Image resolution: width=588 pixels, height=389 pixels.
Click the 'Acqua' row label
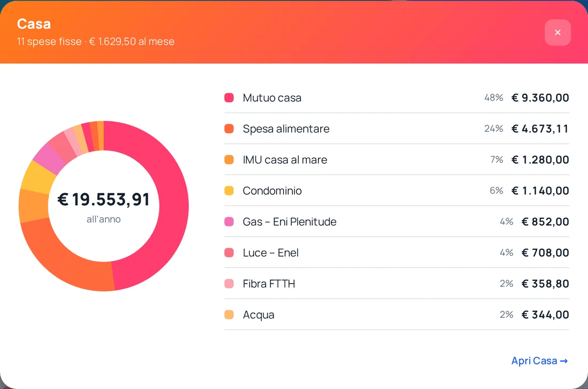[258, 315]
